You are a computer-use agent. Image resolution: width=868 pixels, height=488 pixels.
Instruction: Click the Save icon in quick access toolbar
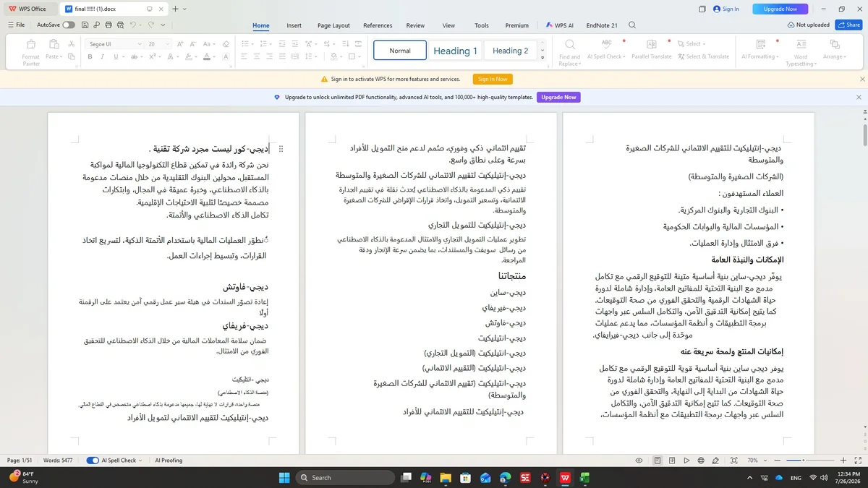tap(85, 25)
